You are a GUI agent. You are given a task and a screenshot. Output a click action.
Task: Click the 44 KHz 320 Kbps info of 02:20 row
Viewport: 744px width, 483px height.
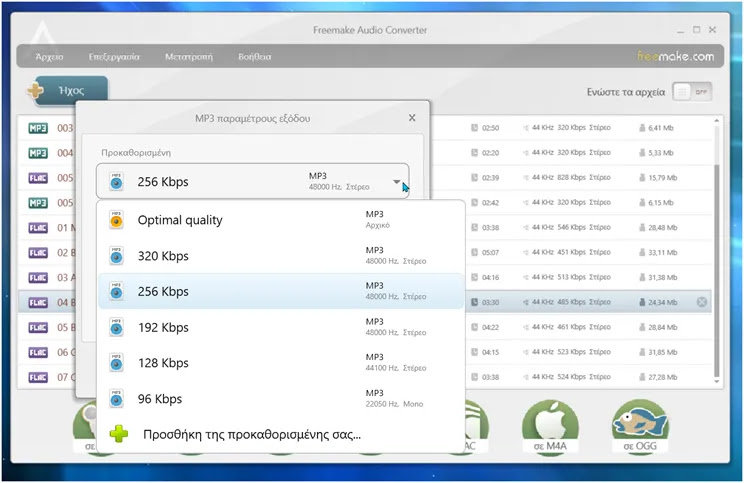click(571, 152)
